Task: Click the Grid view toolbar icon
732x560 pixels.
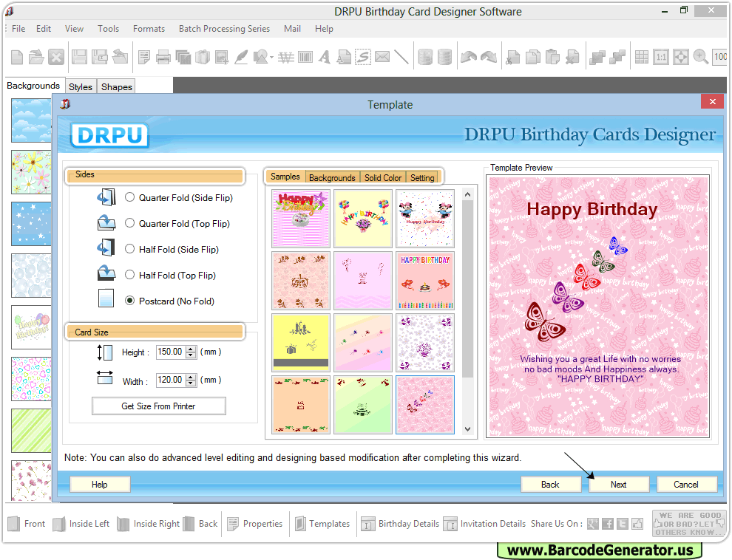Action: click(642, 57)
